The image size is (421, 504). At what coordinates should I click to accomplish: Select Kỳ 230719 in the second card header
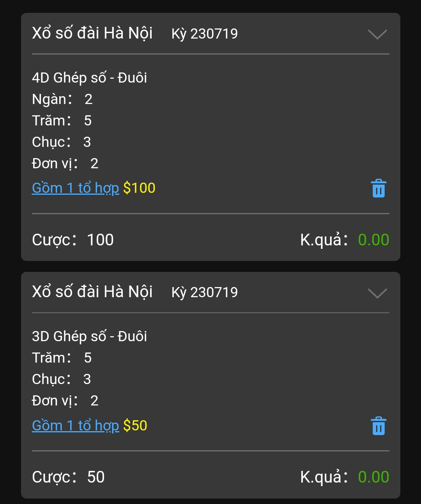pos(205,293)
